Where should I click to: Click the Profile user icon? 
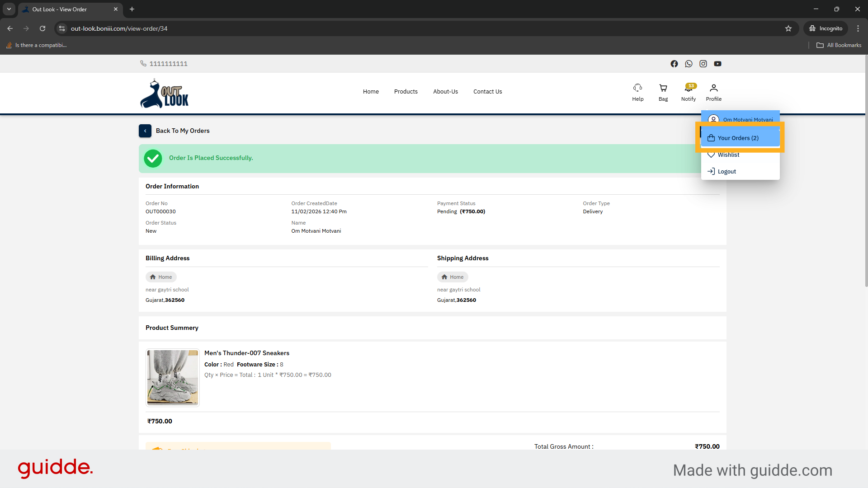[713, 88]
